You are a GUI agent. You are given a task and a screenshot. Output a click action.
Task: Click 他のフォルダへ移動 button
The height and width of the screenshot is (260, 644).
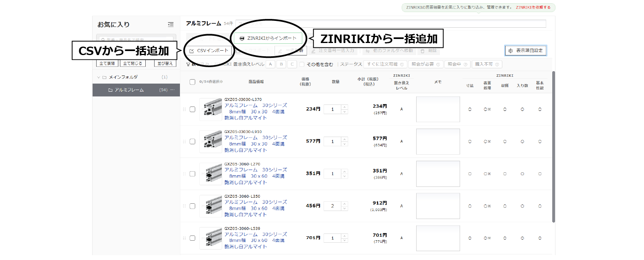pos(389,51)
